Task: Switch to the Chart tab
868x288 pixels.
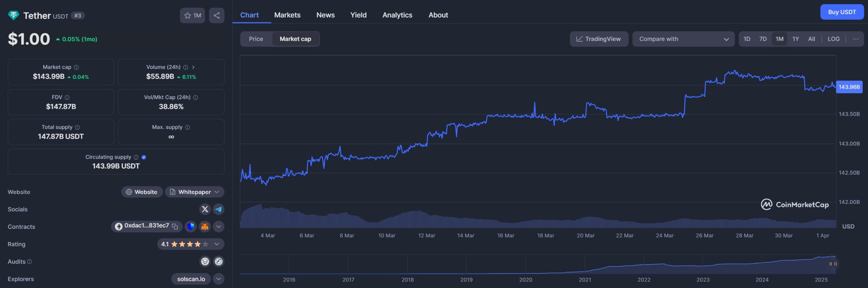Action: tap(249, 15)
